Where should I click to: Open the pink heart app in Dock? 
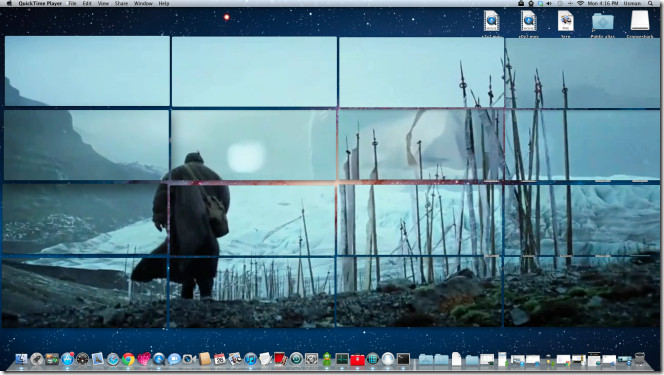pyautogui.click(x=144, y=359)
